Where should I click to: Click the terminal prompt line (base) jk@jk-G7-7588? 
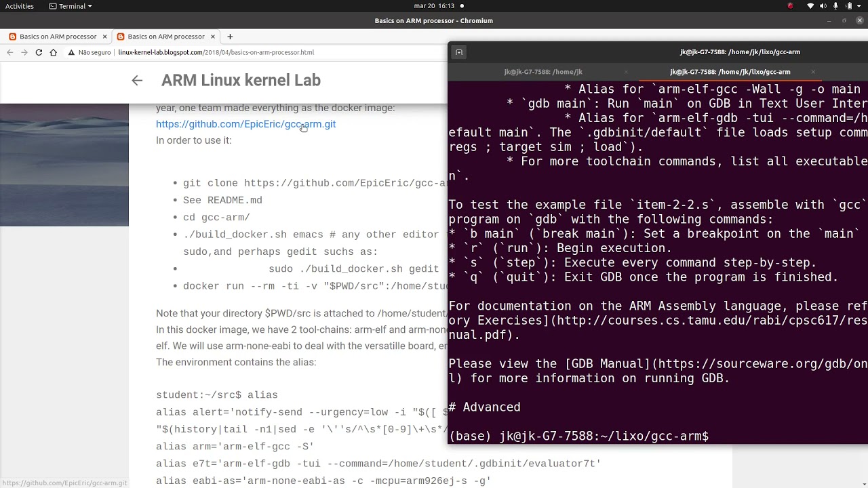point(578,436)
